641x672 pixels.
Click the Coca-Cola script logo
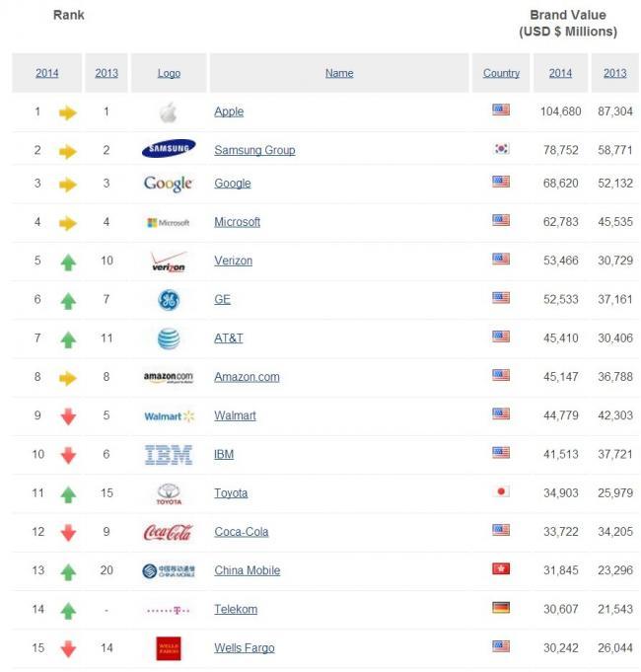pos(169,532)
